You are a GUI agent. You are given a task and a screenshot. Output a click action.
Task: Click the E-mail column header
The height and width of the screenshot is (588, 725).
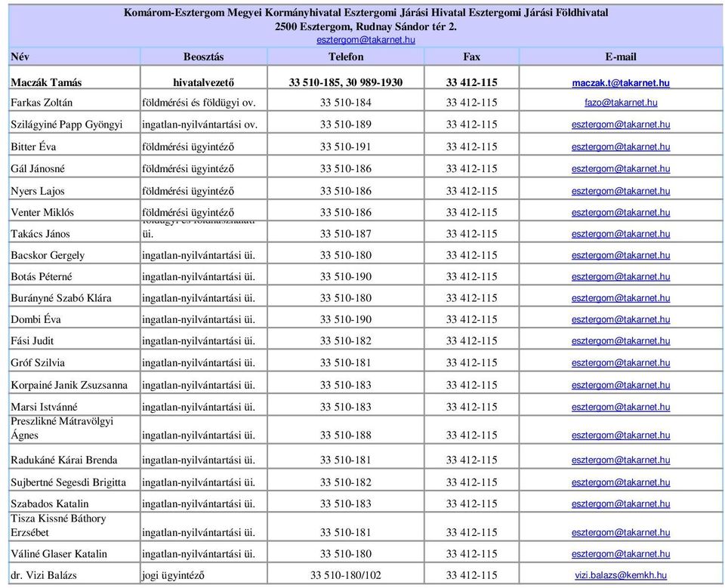point(621,57)
